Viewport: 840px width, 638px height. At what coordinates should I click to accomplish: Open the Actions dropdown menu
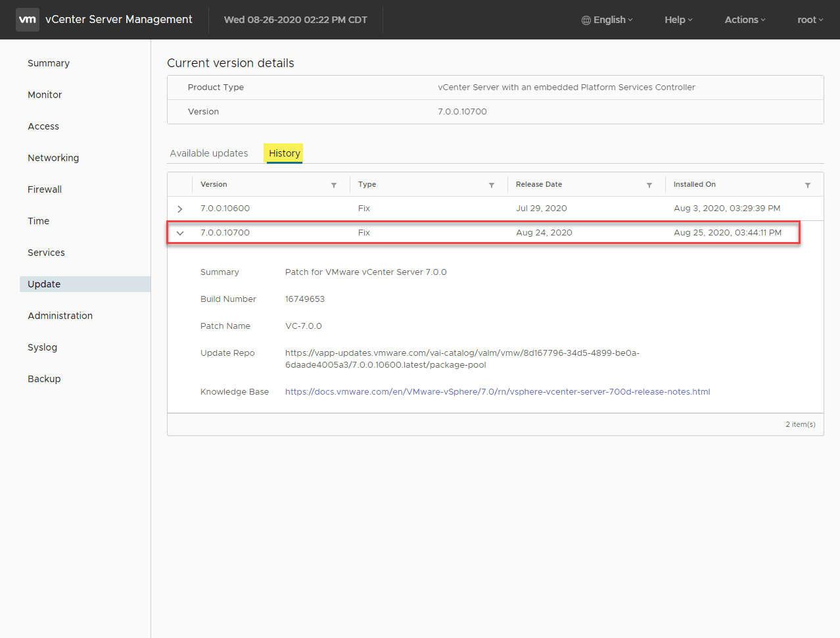pos(745,20)
